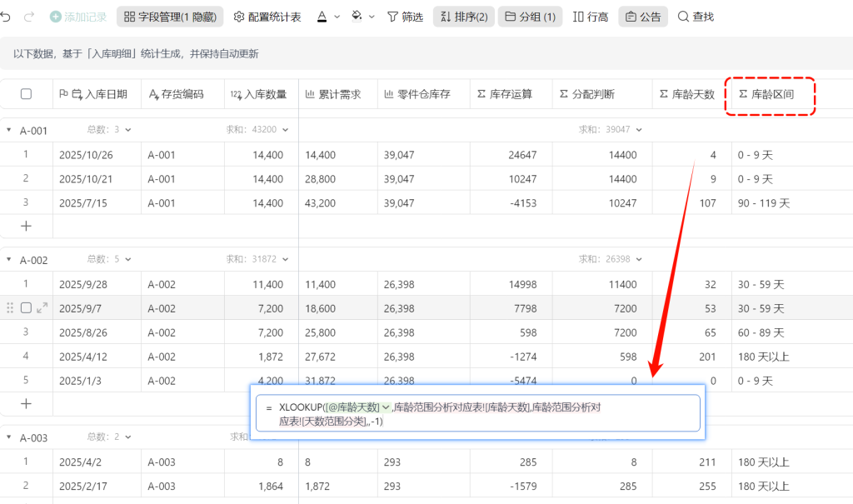Tick the select-all header checkbox
Viewport: 853px width, 504px height.
coord(26,94)
